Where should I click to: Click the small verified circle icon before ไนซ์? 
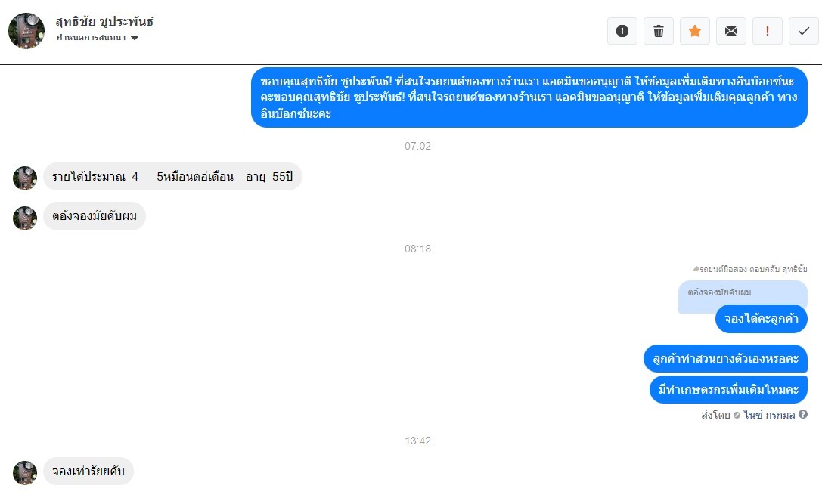tap(737, 415)
